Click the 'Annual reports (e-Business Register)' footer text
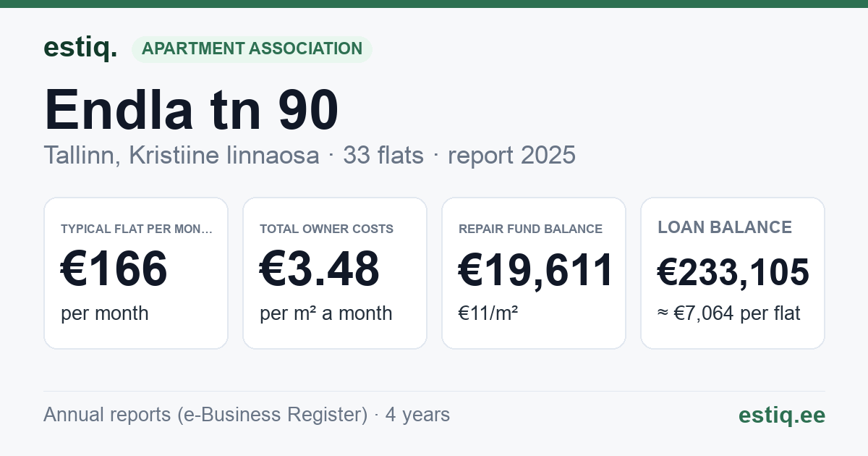 (205, 415)
